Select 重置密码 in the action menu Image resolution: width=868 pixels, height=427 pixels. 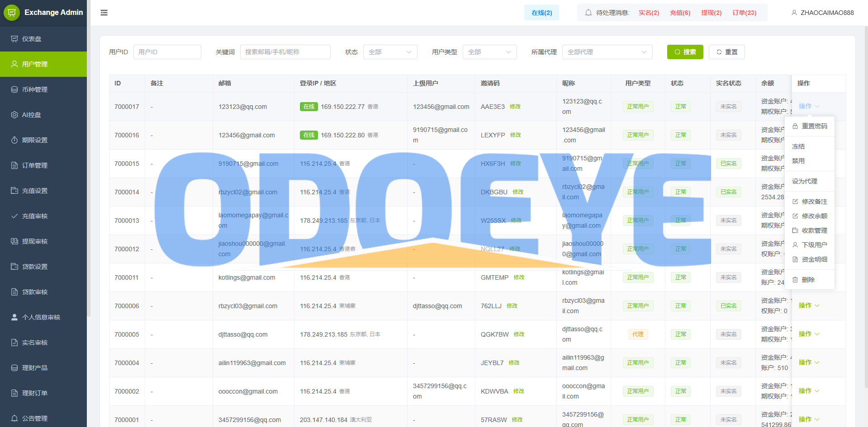[810, 126]
